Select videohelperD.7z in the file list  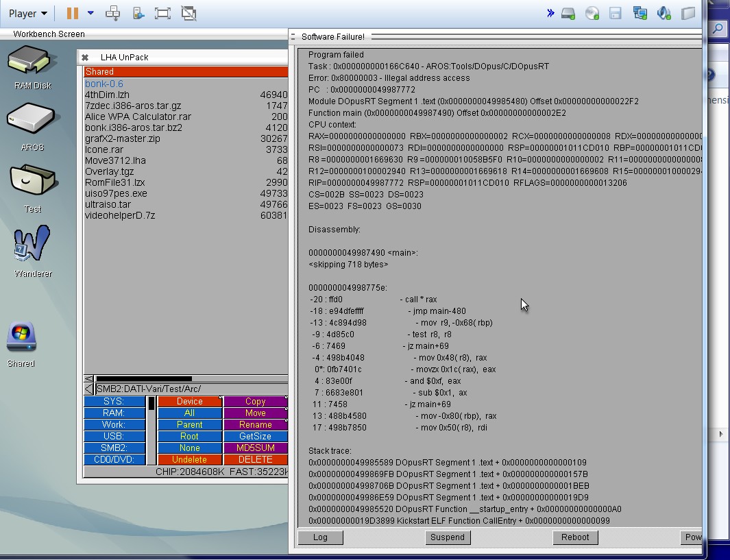(120, 215)
